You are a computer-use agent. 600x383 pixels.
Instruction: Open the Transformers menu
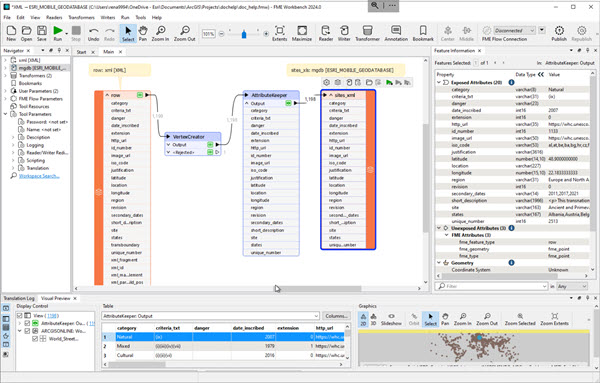coord(81,18)
